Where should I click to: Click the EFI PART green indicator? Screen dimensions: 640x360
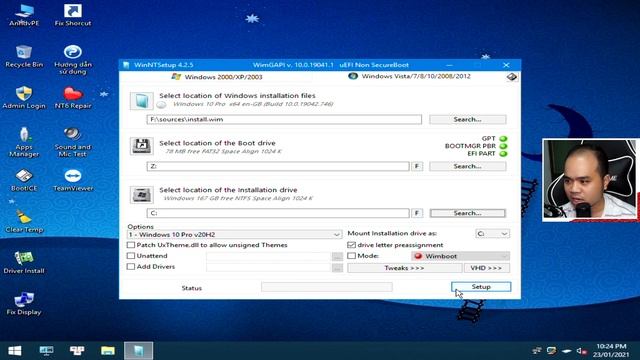[503, 154]
